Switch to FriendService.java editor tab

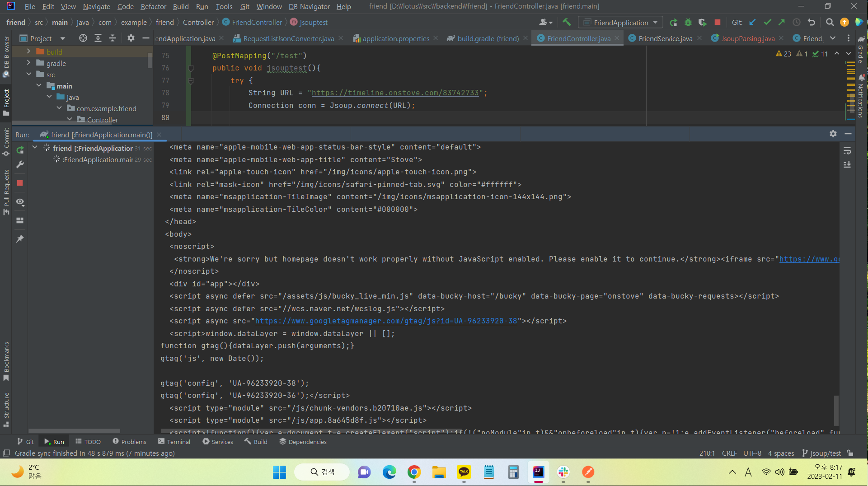pyautogui.click(x=660, y=38)
